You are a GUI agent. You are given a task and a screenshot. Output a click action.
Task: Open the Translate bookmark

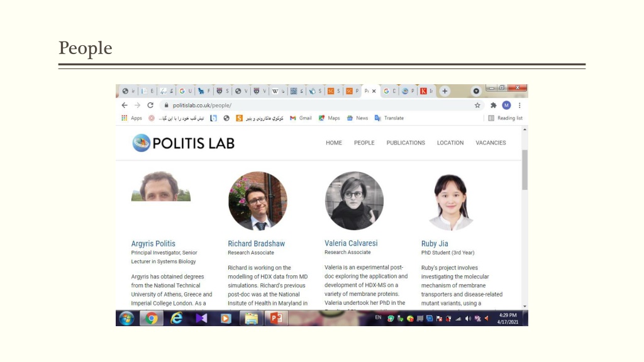(389, 118)
